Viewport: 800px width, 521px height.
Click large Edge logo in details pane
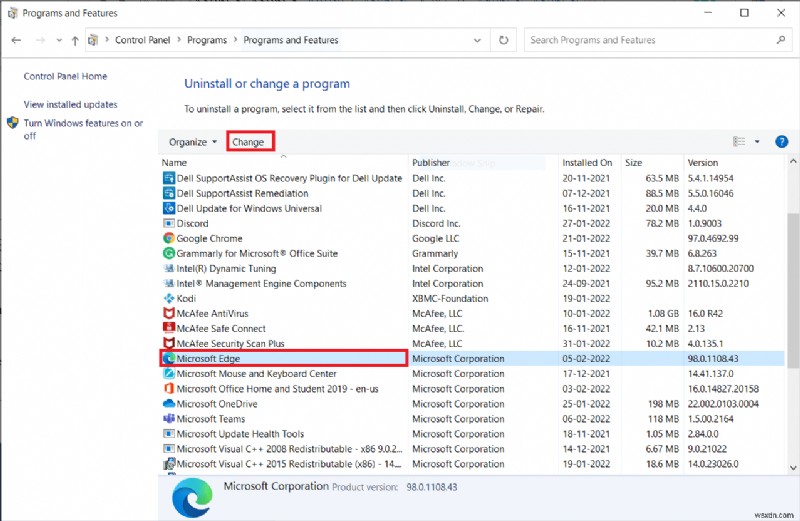[x=192, y=498]
